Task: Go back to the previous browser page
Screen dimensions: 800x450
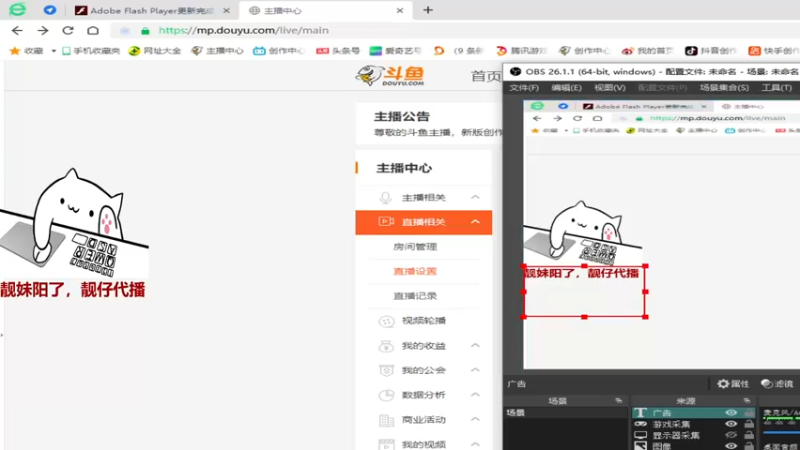Action: point(17,31)
